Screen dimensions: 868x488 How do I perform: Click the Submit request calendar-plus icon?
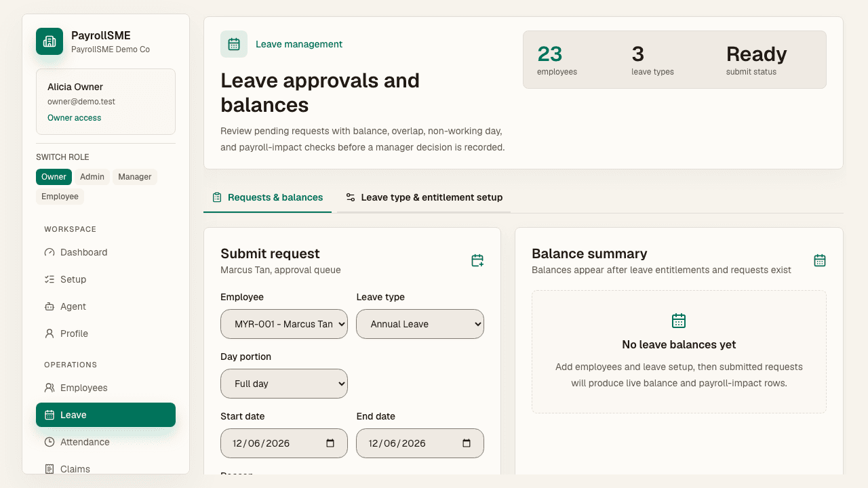(477, 260)
